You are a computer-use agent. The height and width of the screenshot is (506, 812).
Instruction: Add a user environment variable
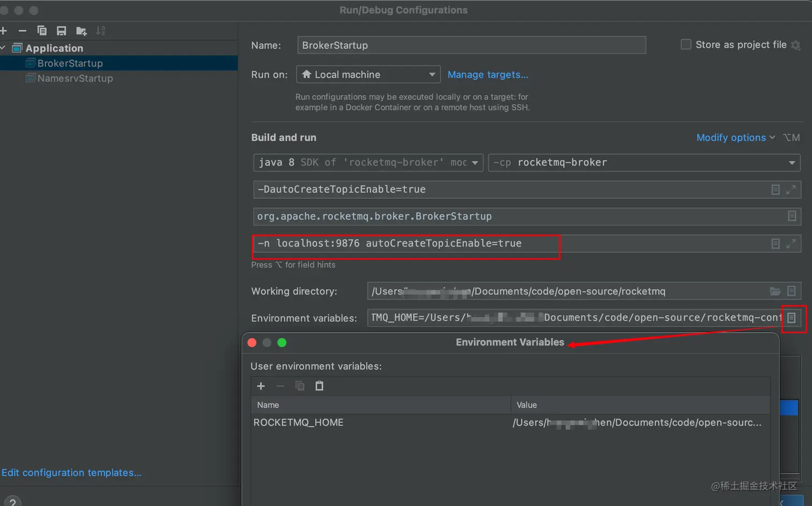pos(261,386)
